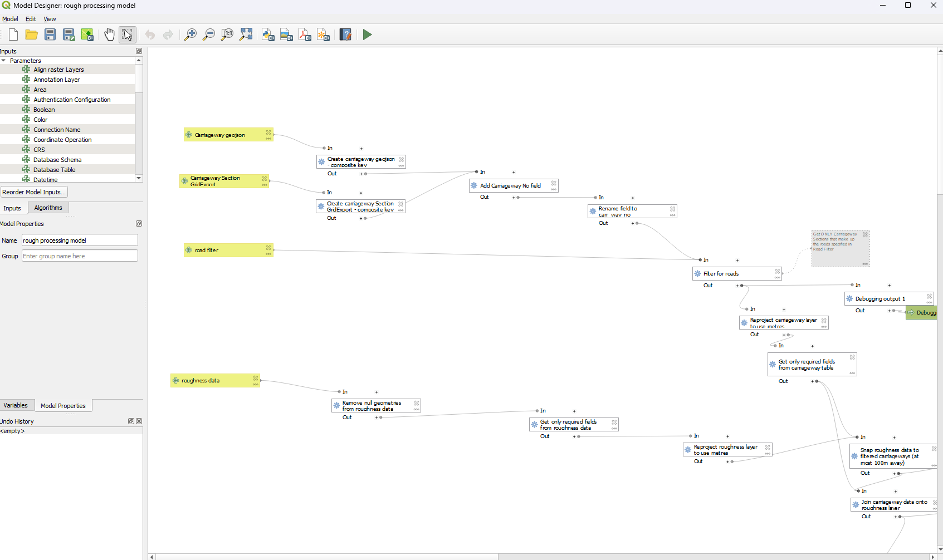Viewport: 943px width, 560px height.
Task: Delete the 'Debugging output 1' node
Action: (929, 297)
